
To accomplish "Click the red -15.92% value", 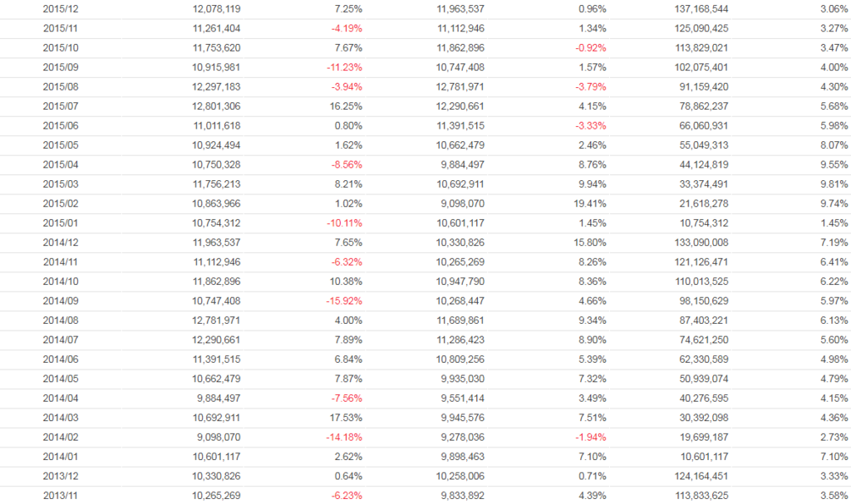I will coord(344,301).
